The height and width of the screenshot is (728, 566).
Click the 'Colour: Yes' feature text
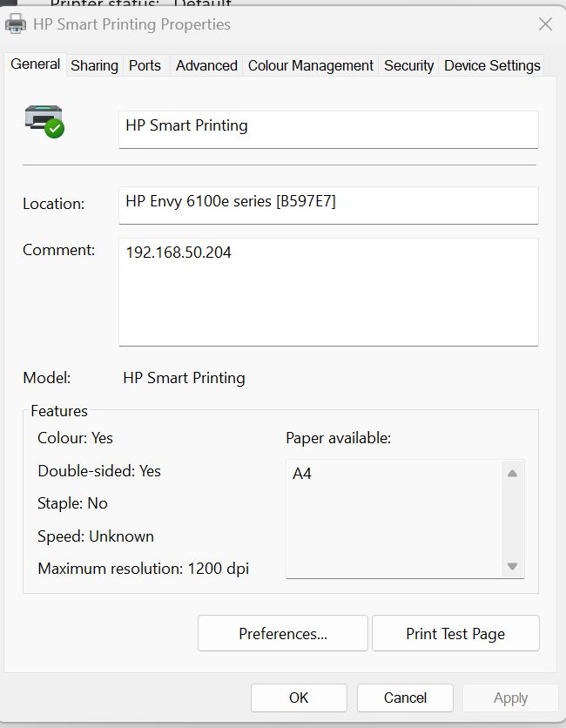pyautogui.click(x=75, y=438)
